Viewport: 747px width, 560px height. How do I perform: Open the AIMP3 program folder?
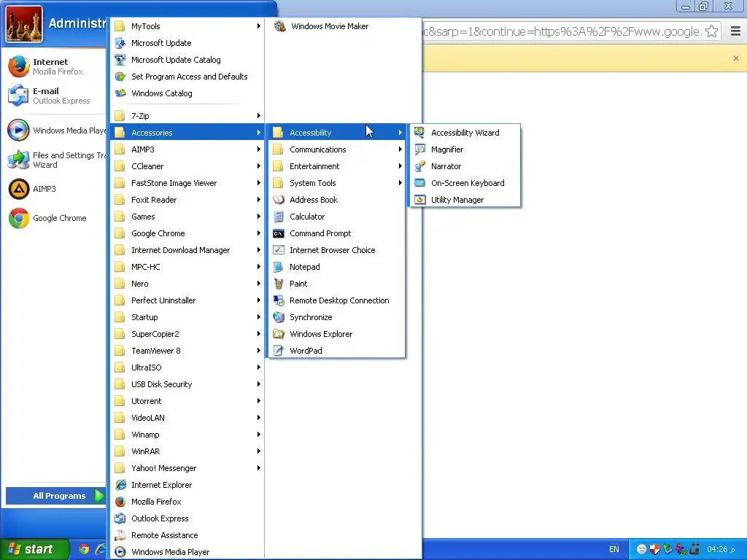click(x=187, y=149)
